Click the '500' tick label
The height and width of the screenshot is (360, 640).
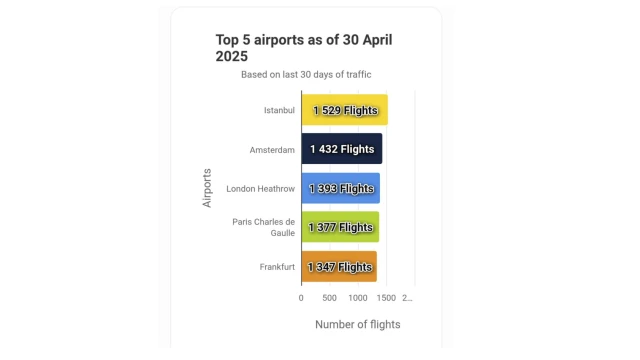click(x=329, y=298)
